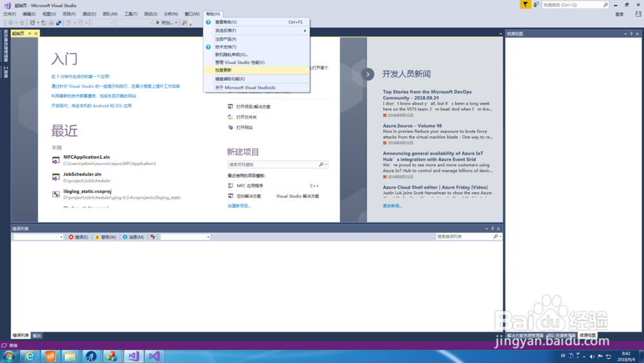Open the 文件(F) menu
This screenshot has width=644, height=363.
(x=10, y=14)
